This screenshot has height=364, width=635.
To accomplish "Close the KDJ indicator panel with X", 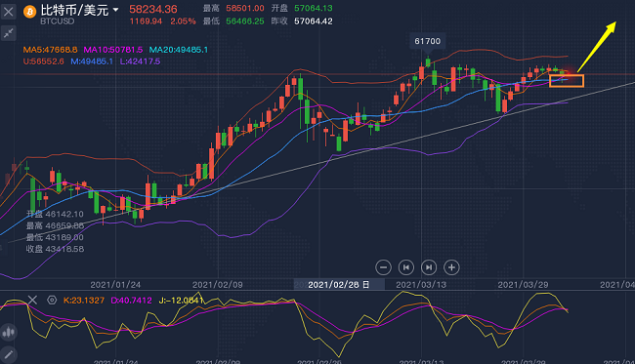I will [x=32, y=301].
